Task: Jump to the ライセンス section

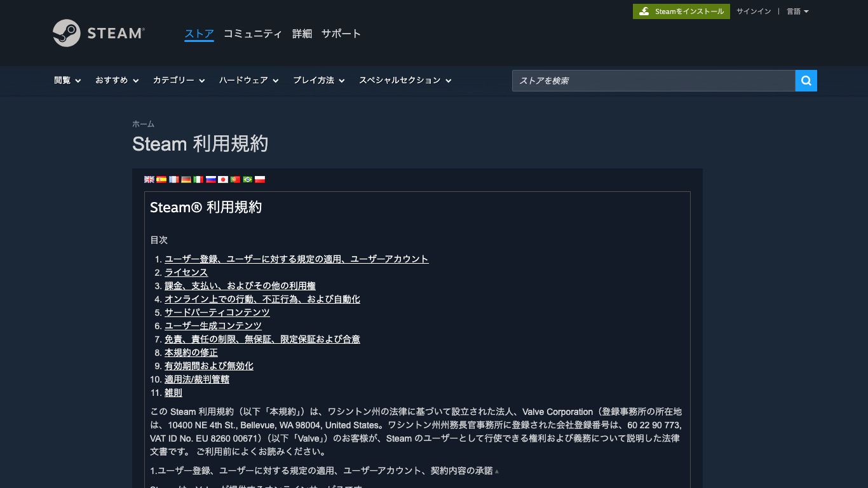Action: click(186, 273)
